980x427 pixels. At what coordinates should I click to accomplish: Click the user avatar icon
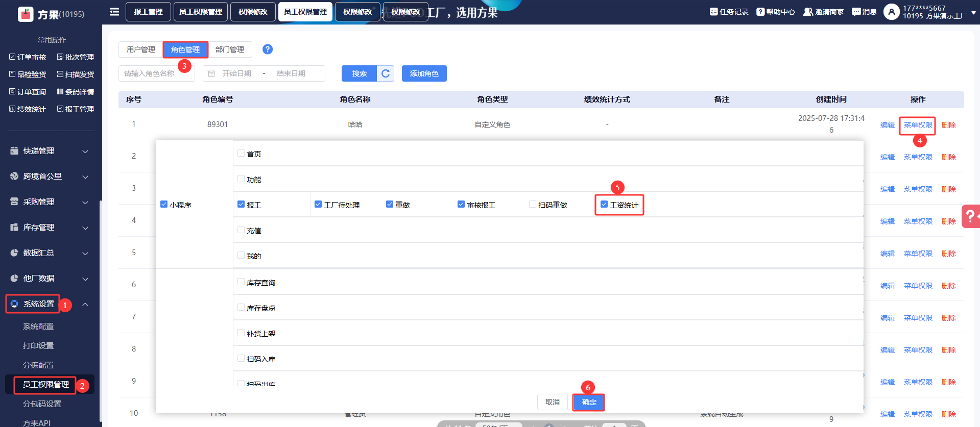(x=891, y=12)
